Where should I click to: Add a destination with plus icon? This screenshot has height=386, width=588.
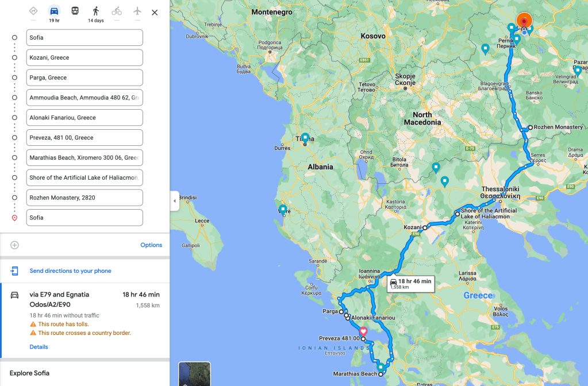pyautogui.click(x=14, y=245)
